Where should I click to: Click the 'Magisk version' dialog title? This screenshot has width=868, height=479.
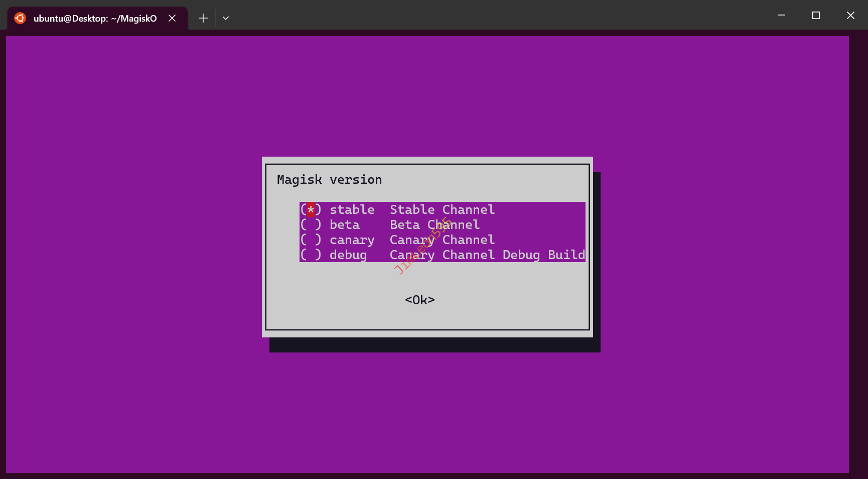tap(329, 180)
